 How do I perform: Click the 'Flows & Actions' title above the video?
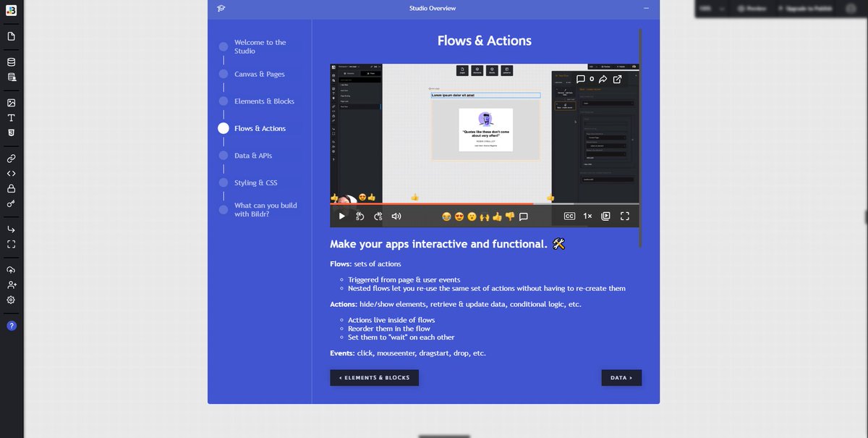485,41
